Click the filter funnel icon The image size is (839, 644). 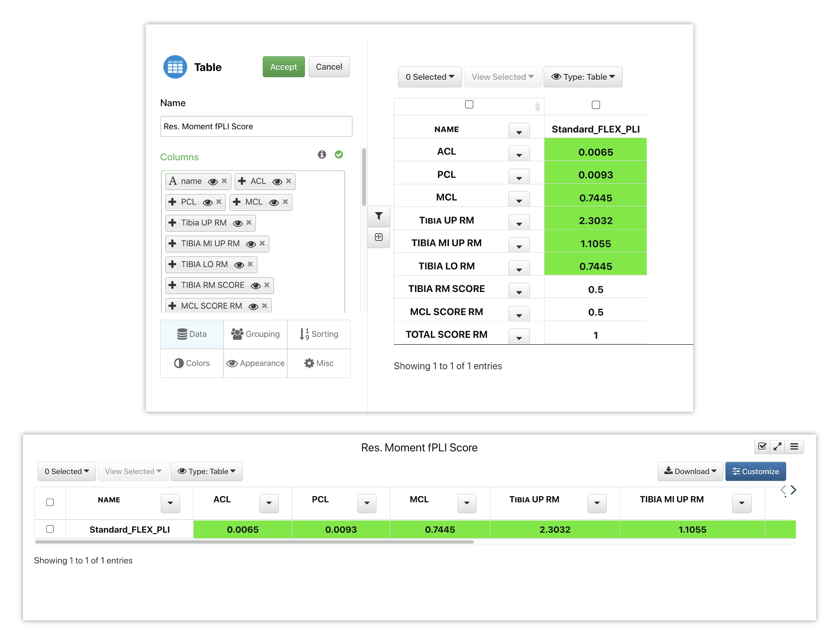(379, 216)
